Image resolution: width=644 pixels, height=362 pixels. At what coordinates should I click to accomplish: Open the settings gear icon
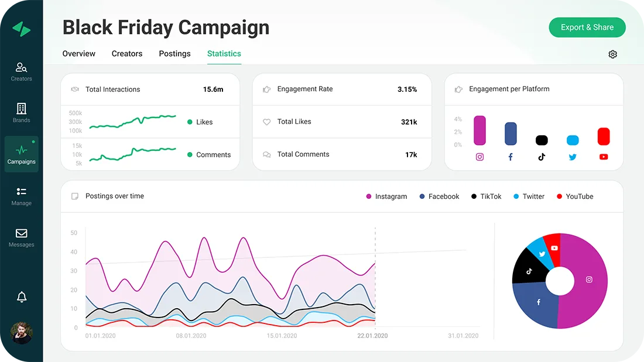612,54
